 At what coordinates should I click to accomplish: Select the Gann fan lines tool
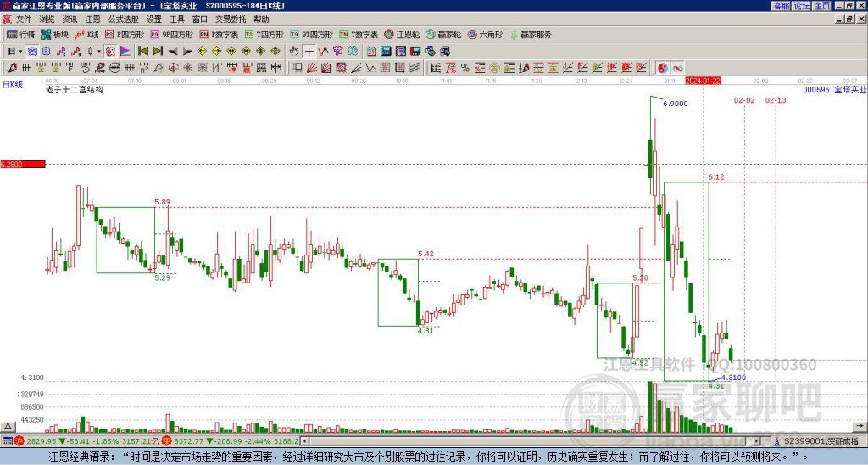pyautogui.click(x=312, y=68)
